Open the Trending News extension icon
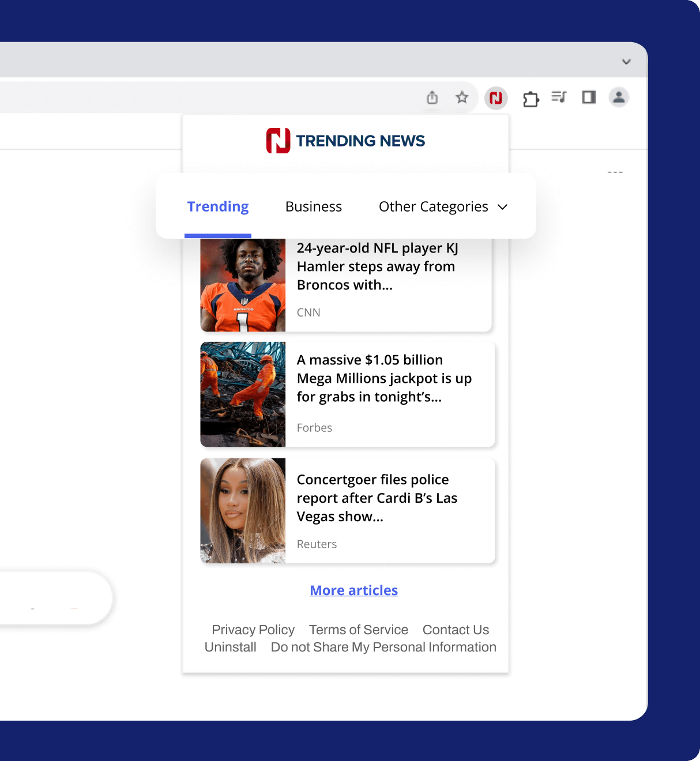Image resolution: width=700 pixels, height=761 pixels. pos(496,98)
